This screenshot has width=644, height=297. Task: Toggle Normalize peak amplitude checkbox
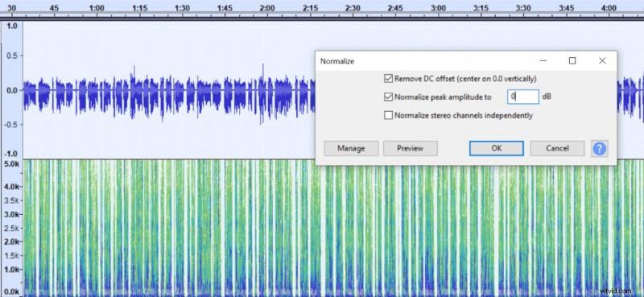[388, 97]
